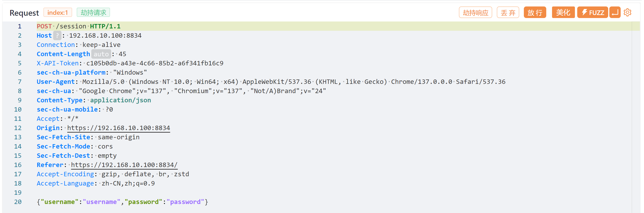The image size is (644, 213).
Task: Click the application/json content type value
Action: coord(120,100)
